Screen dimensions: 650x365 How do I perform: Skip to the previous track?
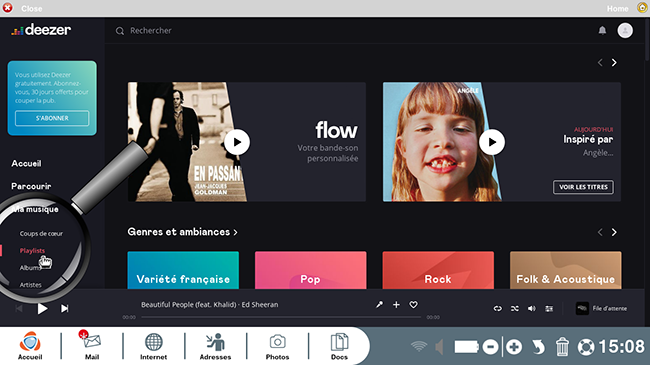(19, 309)
